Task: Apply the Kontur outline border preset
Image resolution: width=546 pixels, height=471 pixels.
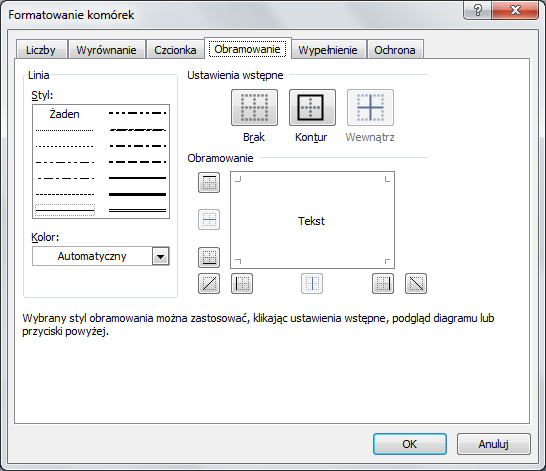Action: 312,107
